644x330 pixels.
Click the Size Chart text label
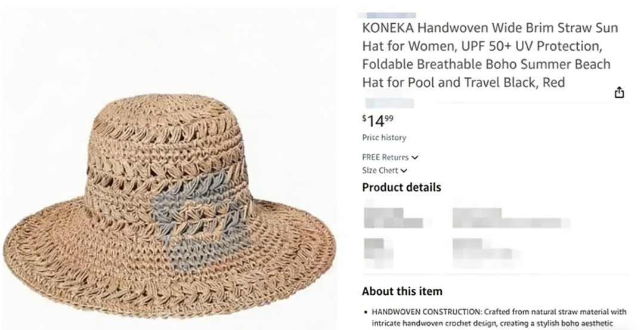point(380,171)
